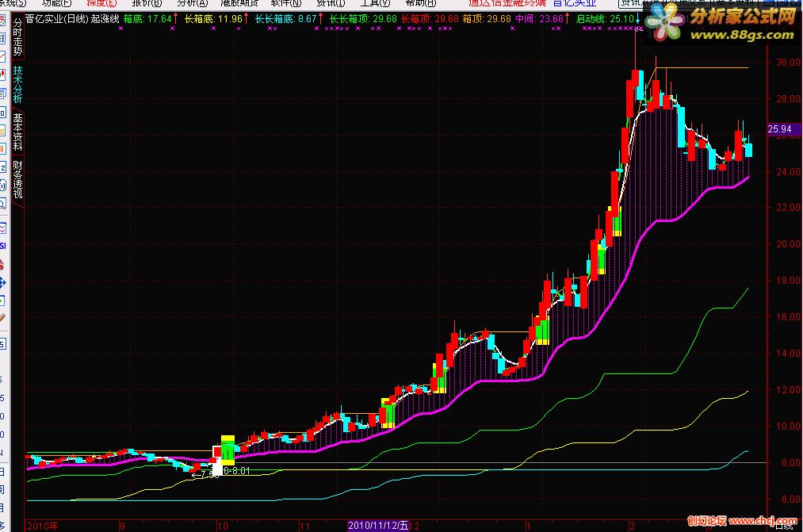Click the 30.00 price axis label
This screenshot has height=532, width=803.
pos(788,62)
